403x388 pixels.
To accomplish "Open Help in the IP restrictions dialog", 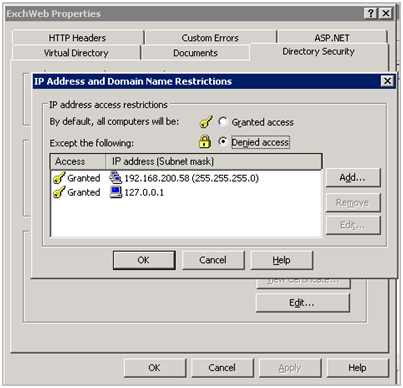I will [281, 260].
